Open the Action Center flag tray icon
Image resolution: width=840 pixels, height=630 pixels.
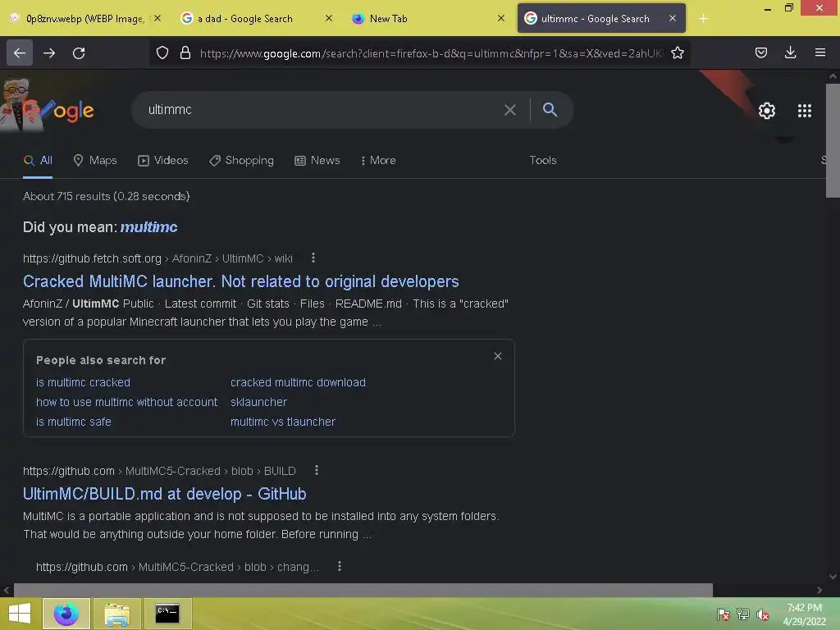coord(724,614)
